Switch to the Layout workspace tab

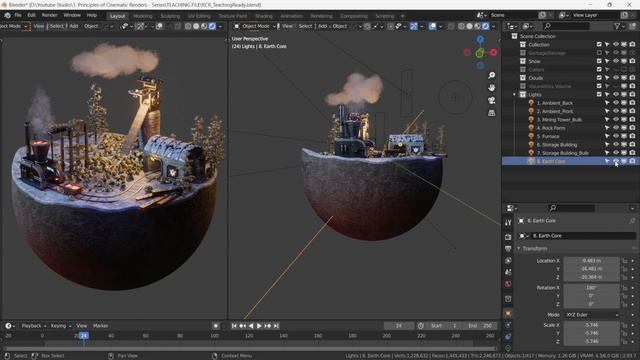117,16
